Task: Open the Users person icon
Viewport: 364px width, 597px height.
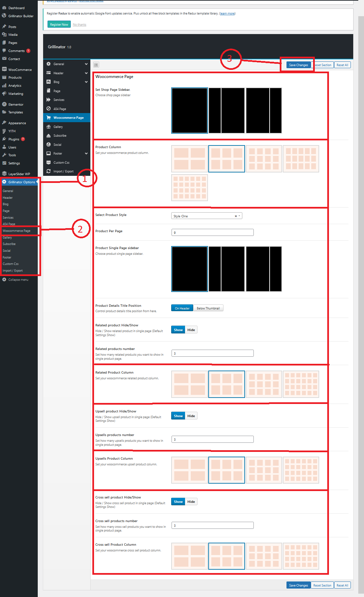Action: point(4,147)
